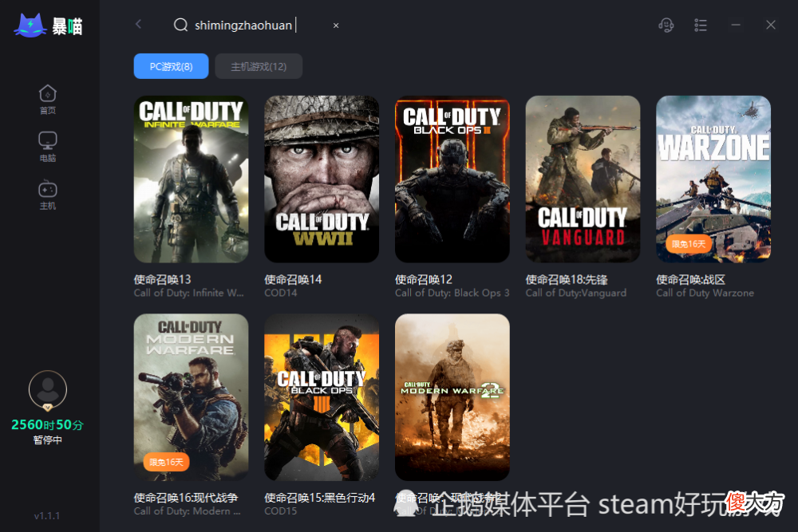Click the COD15 subtitle
The width and height of the screenshot is (798, 532).
280,510
